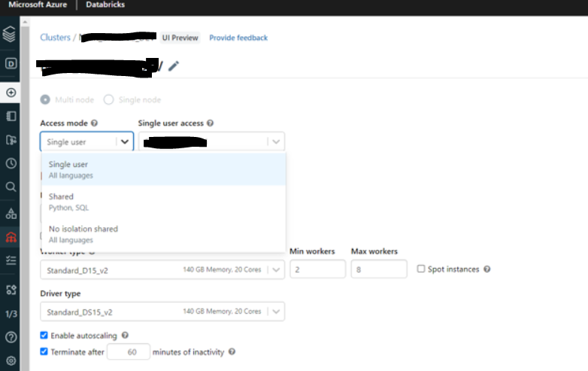Uncheck the Terminate after checkbox
Viewport: 588px width, 371px height.
pos(44,351)
